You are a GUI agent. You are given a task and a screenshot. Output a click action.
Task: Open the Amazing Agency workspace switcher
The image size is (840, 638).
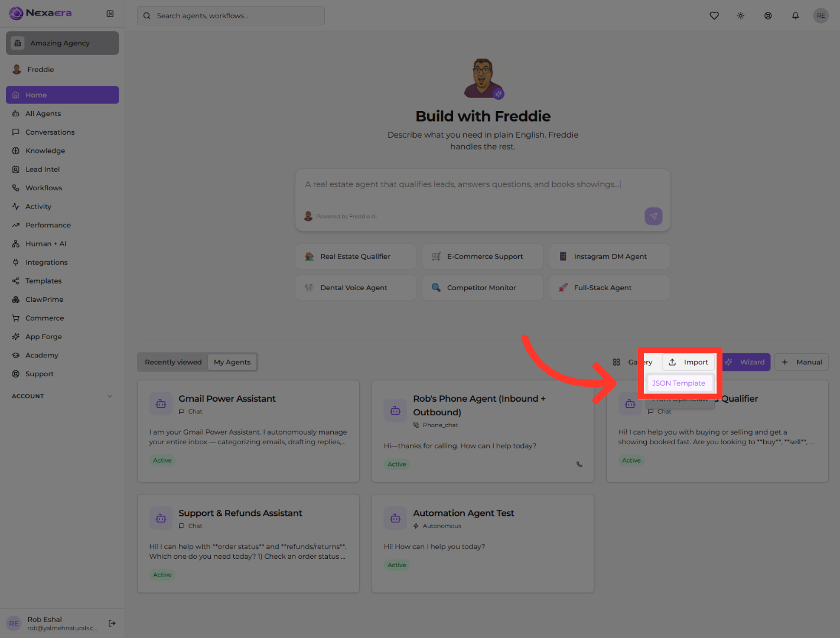pos(62,43)
